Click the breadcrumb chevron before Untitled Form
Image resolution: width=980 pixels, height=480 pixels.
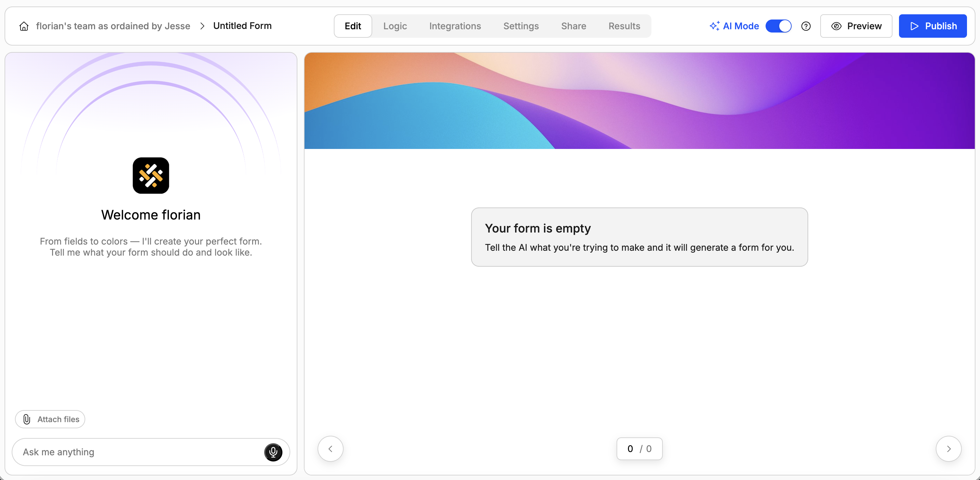pos(202,26)
